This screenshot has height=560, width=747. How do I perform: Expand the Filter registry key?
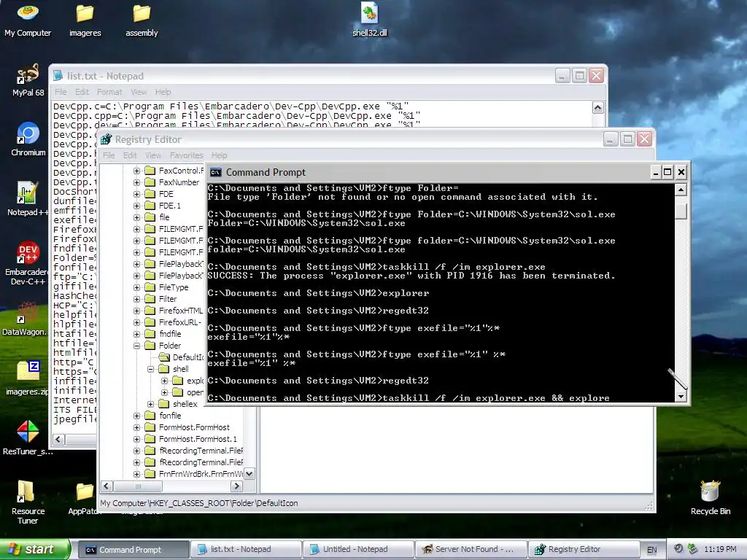click(x=136, y=299)
